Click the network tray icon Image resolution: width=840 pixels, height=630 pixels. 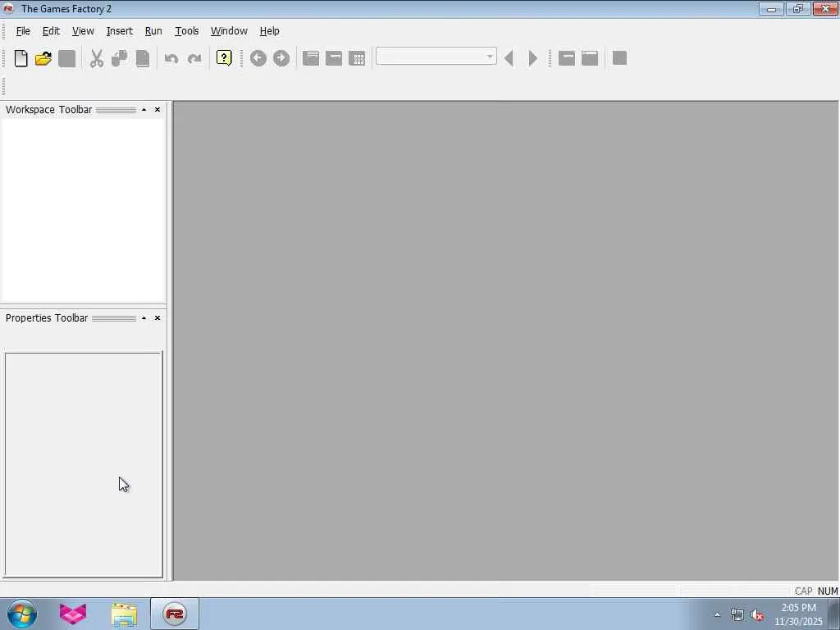[737, 615]
